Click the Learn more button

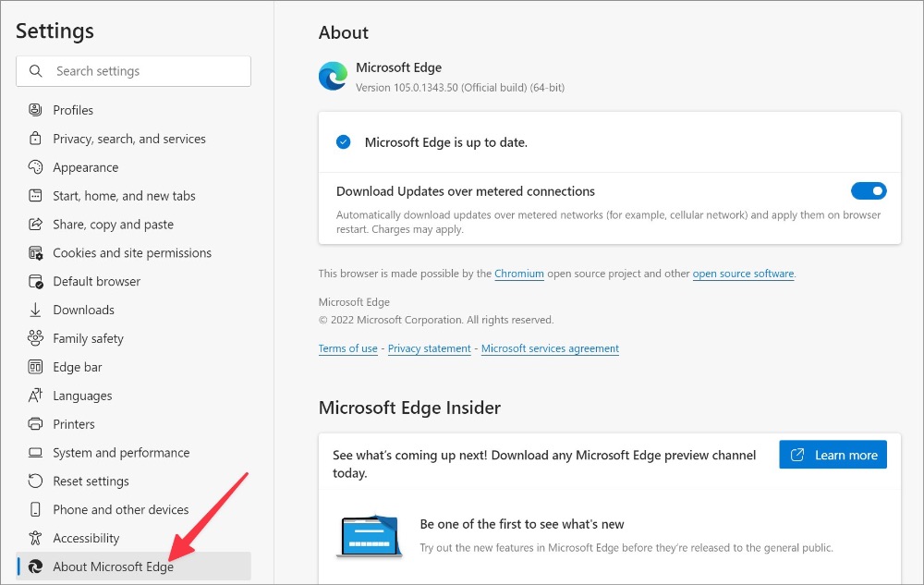point(833,455)
